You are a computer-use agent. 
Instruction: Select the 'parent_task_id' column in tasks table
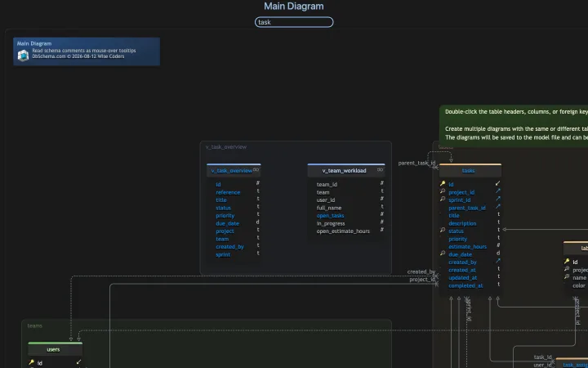click(x=467, y=208)
